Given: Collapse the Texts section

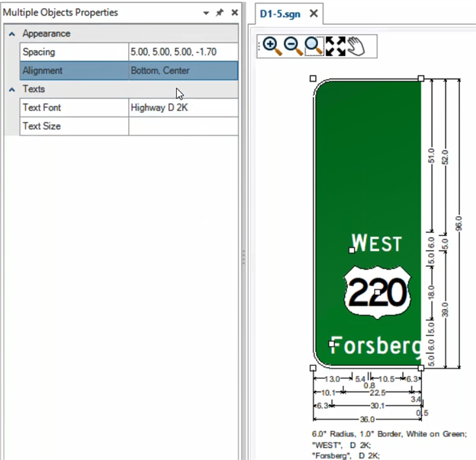Looking at the screenshot, I should click(x=12, y=89).
